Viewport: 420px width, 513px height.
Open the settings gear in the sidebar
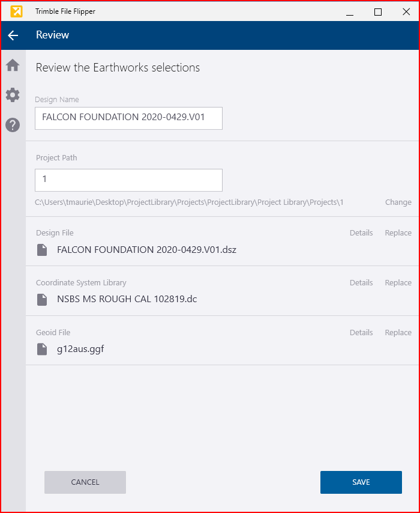pos(13,95)
